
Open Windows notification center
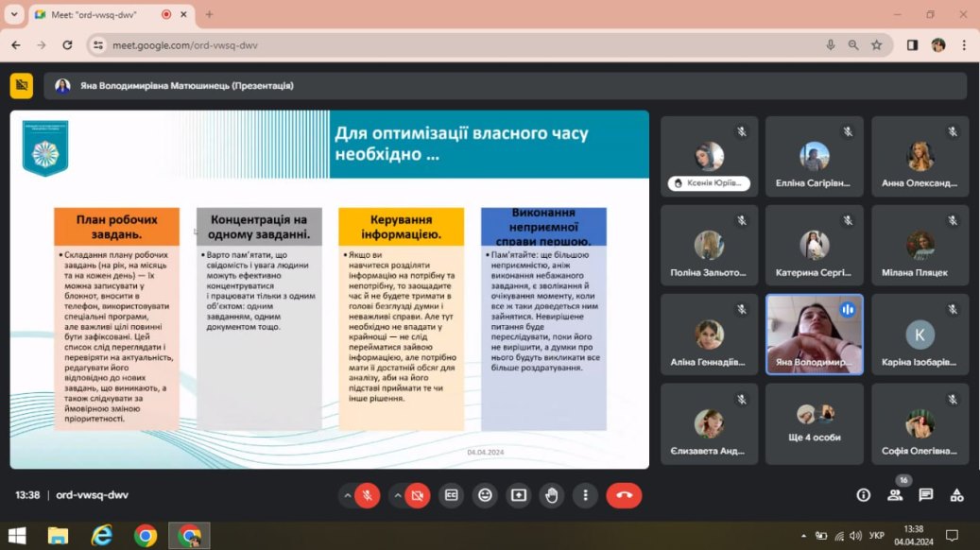point(952,536)
